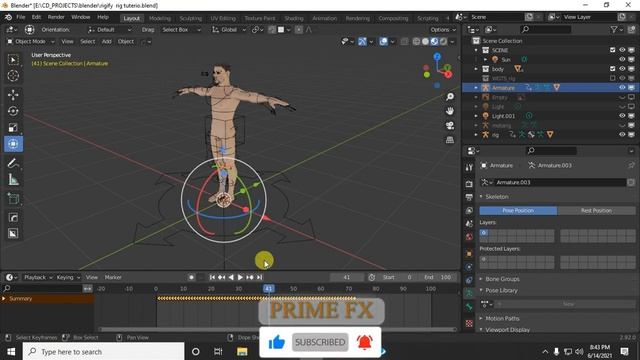640x360 pixels.
Task: Open the Options dropdown
Action: (x=443, y=29)
